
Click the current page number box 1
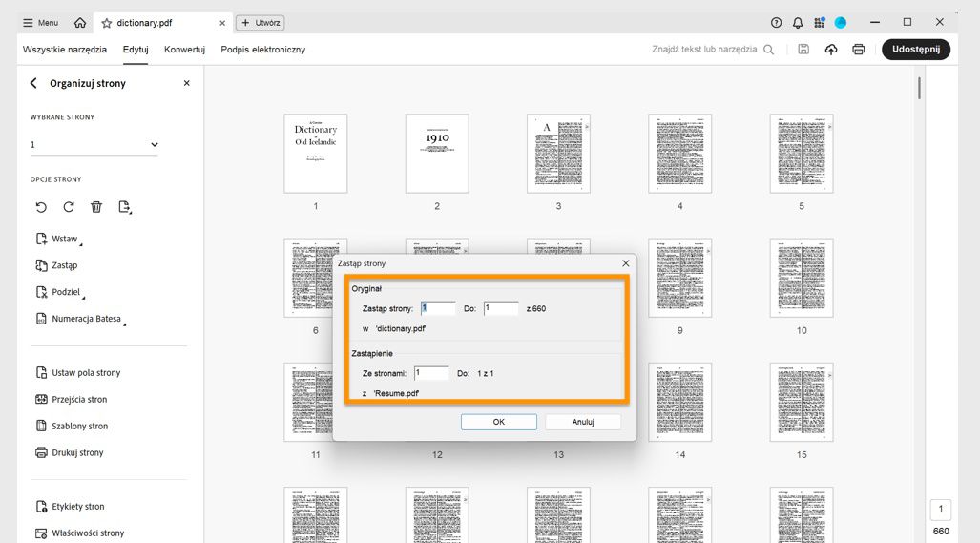click(941, 509)
